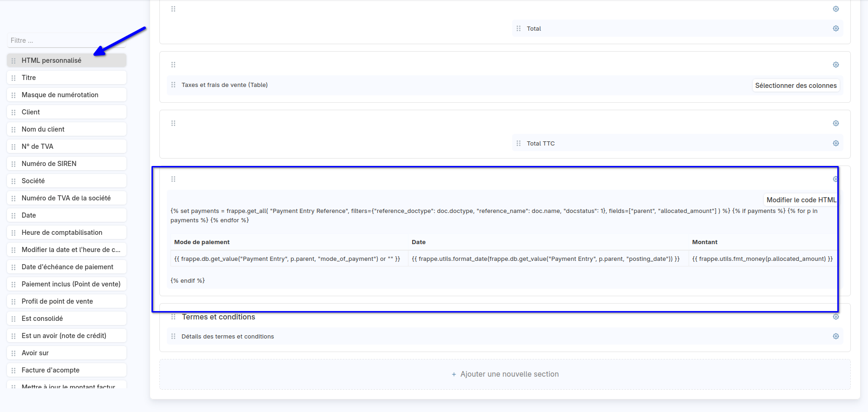The width and height of the screenshot is (868, 412).
Task: Choose Masque de numérotation from field list
Action: point(66,95)
